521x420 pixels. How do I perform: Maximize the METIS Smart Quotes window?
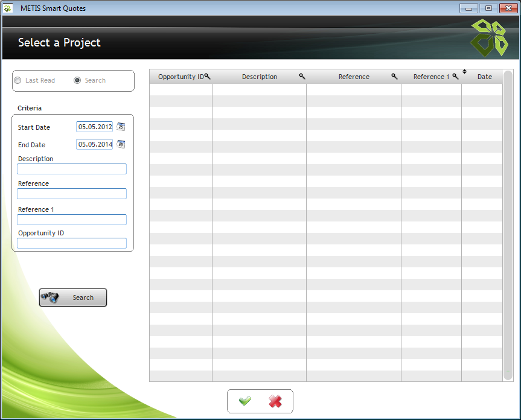pyautogui.click(x=488, y=8)
